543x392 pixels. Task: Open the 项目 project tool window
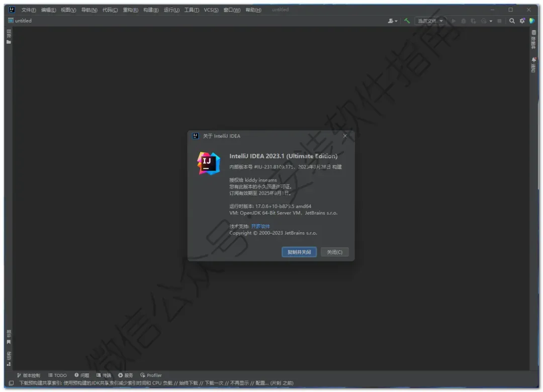[9, 37]
